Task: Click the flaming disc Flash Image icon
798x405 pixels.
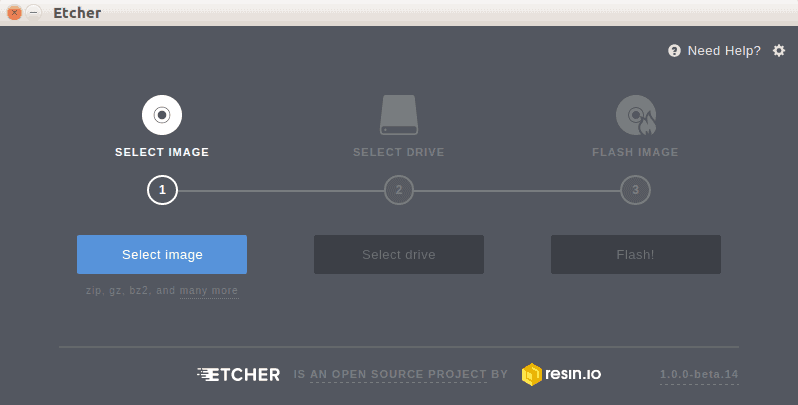Action: point(636,115)
